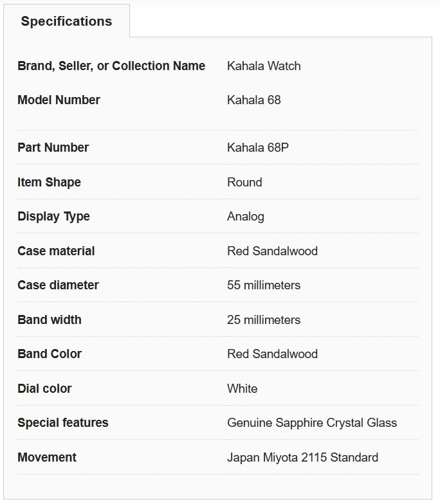This screenshot has width=440, height=504.
Task: Click the Kahala Watch brand value
Action: pyautogui.click(x=264, y=66)
